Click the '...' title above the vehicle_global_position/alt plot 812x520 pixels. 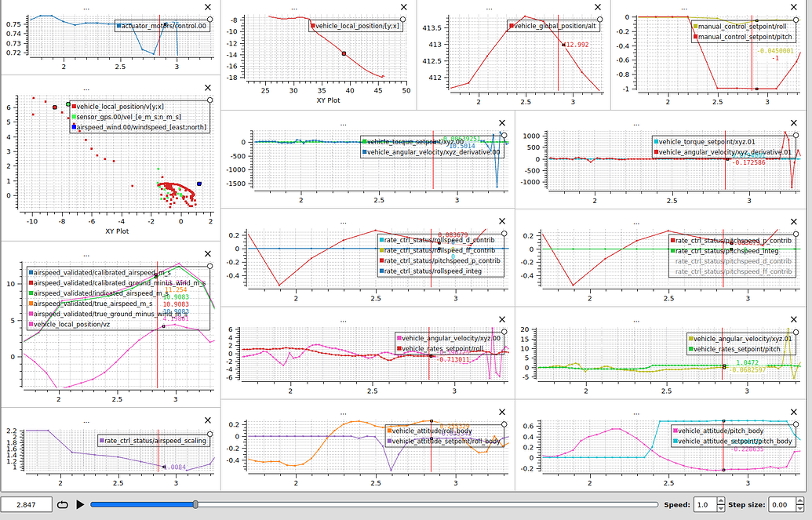490,9
